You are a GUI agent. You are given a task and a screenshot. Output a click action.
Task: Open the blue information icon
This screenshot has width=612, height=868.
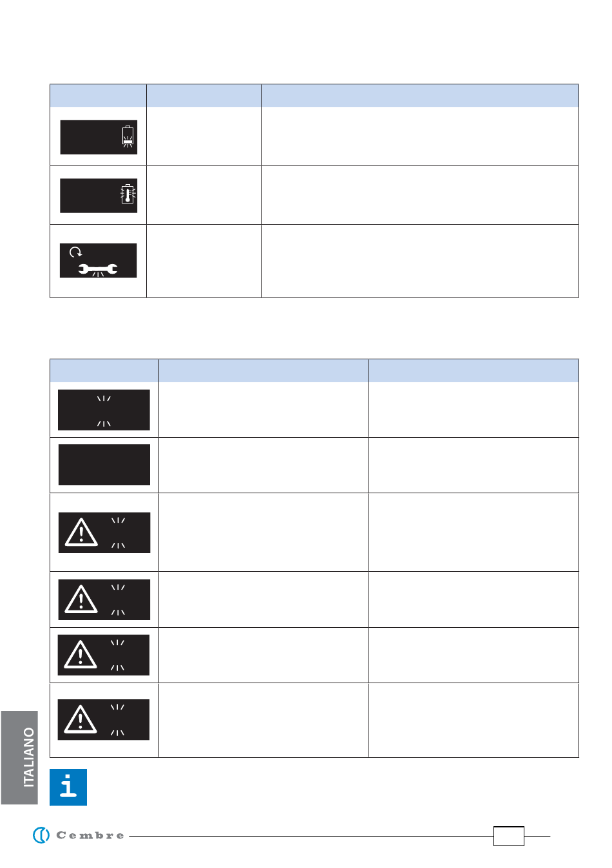(68, 787)
